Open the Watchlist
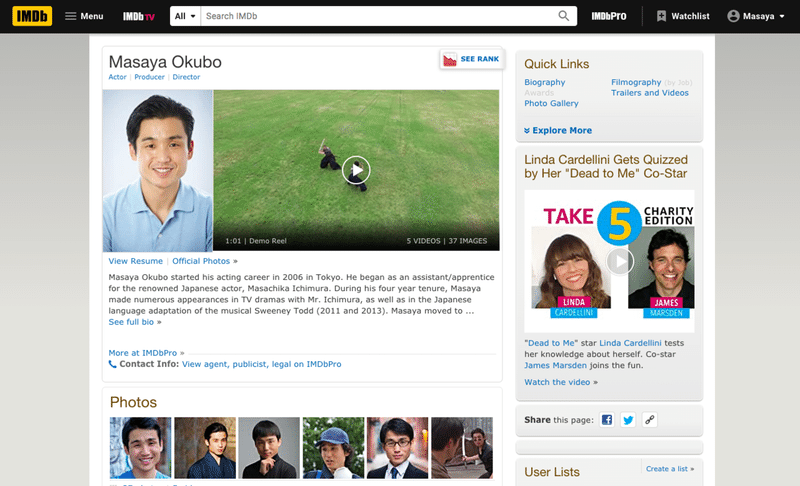 click(x=683, y=16)
